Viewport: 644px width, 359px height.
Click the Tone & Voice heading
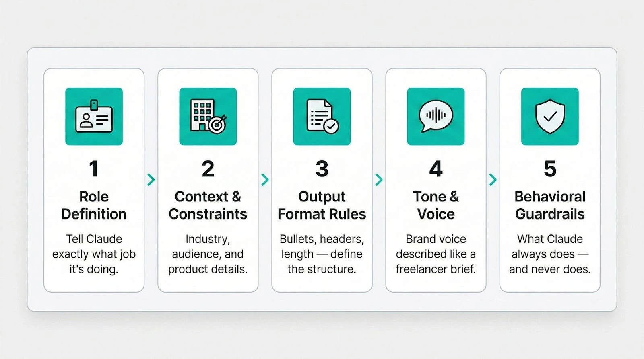point(436,205)
